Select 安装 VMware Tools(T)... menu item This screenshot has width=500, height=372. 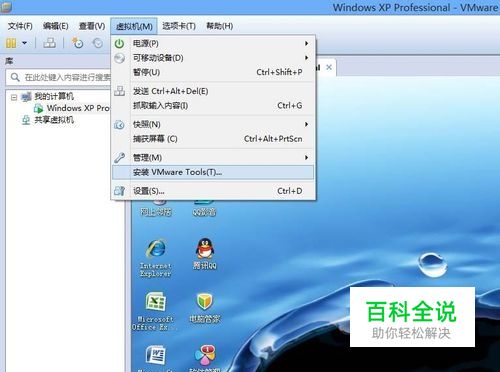[x=213, y=172]
